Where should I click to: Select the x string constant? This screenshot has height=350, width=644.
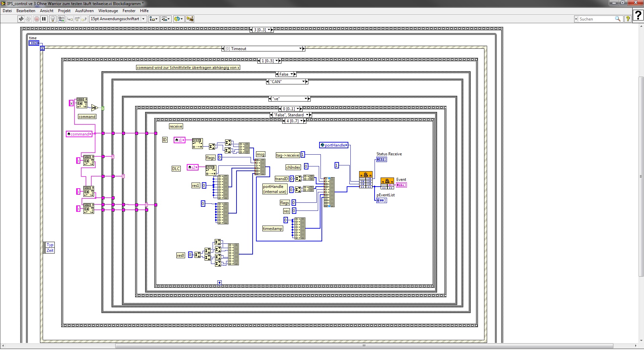(71, 104)
